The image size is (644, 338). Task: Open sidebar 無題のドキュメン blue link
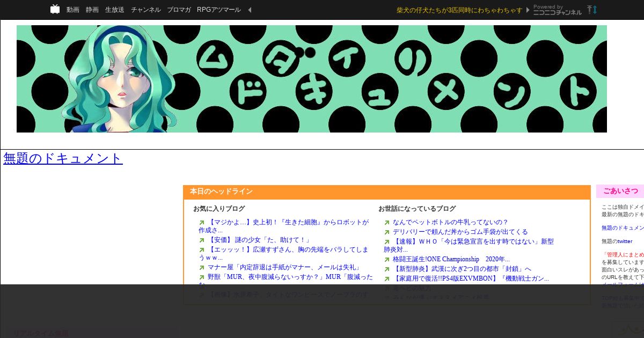(x=623, y=228)
